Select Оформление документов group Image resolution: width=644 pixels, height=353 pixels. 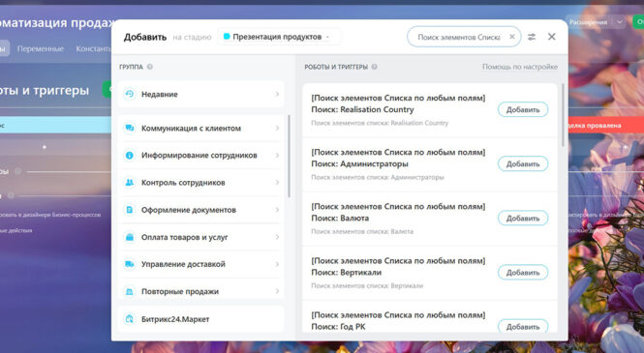click(200, 210)
